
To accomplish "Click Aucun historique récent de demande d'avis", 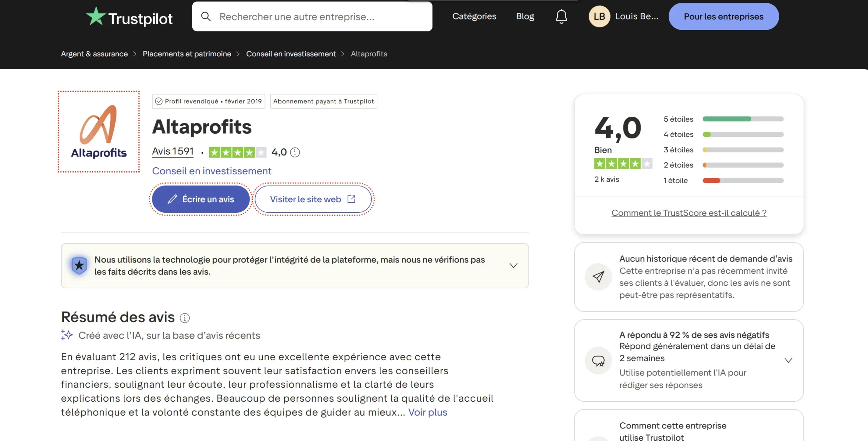I will [706, 259].
